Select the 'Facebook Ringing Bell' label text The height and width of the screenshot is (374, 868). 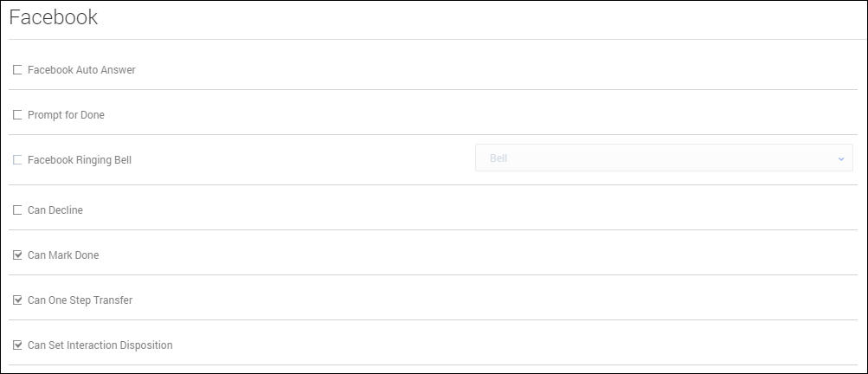coord(80,160)
